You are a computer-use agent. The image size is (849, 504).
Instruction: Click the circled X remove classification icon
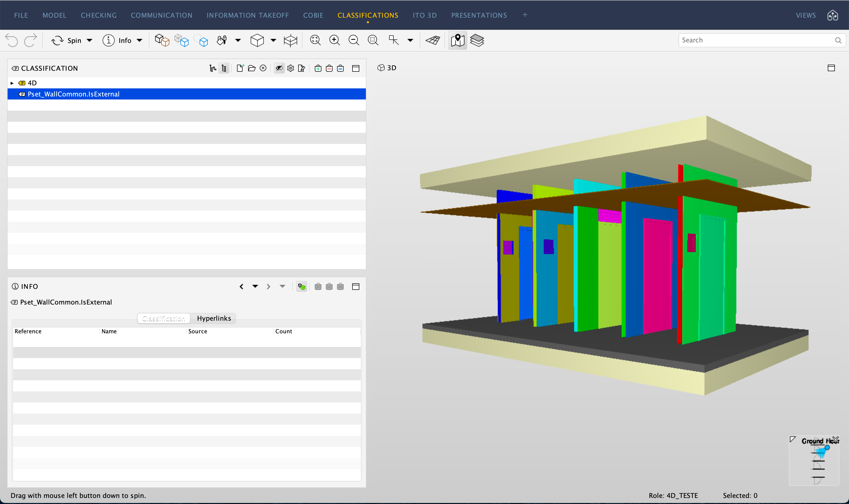pos(263,68)
